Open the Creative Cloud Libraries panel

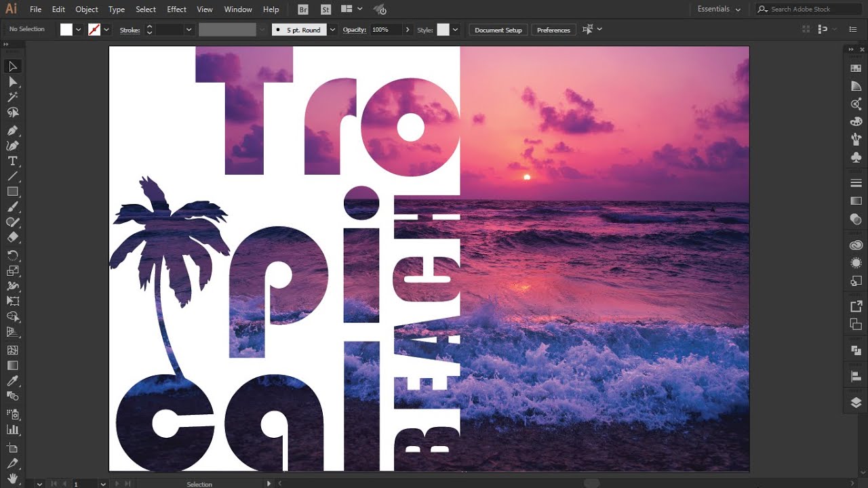point(856,245)
